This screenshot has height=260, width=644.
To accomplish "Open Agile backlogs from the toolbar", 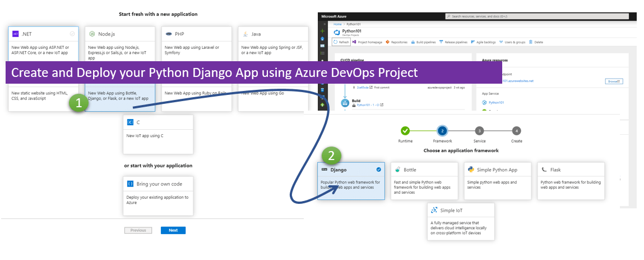I will coord(483,42).
